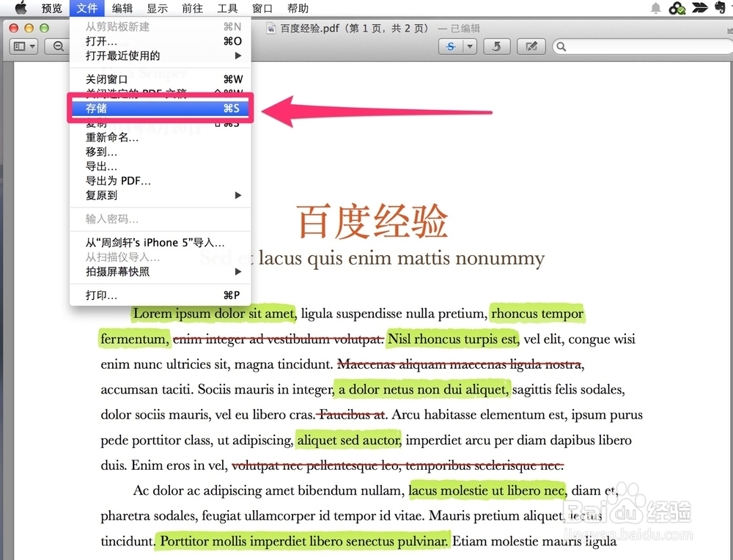Click the 百度经验 heading in document

click(x=372, y=221)
